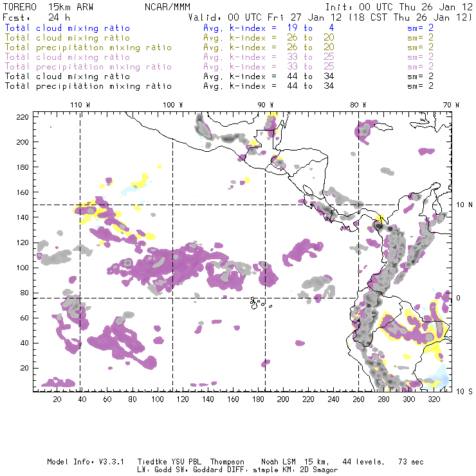The width and height of the screenshot is (476, 476).
Task: Select the black "Total precipitation mixing ratio" legend line
Action: pos(88,87)
